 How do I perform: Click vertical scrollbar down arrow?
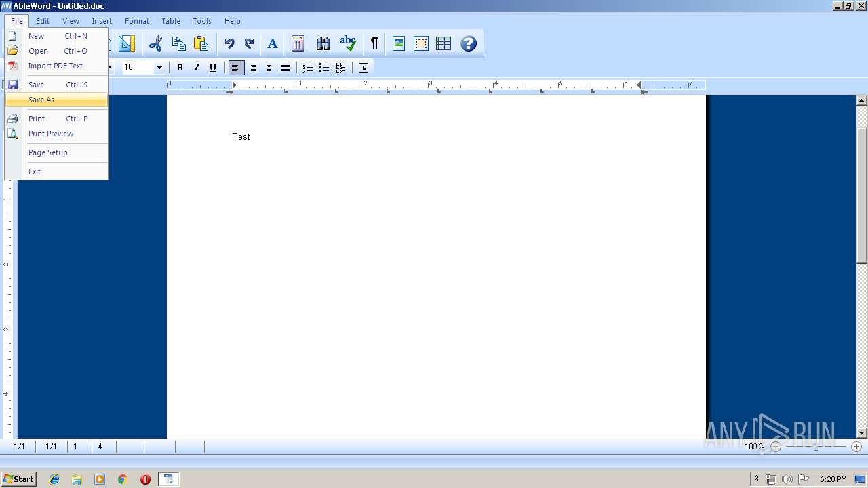(x=862, y=433)
